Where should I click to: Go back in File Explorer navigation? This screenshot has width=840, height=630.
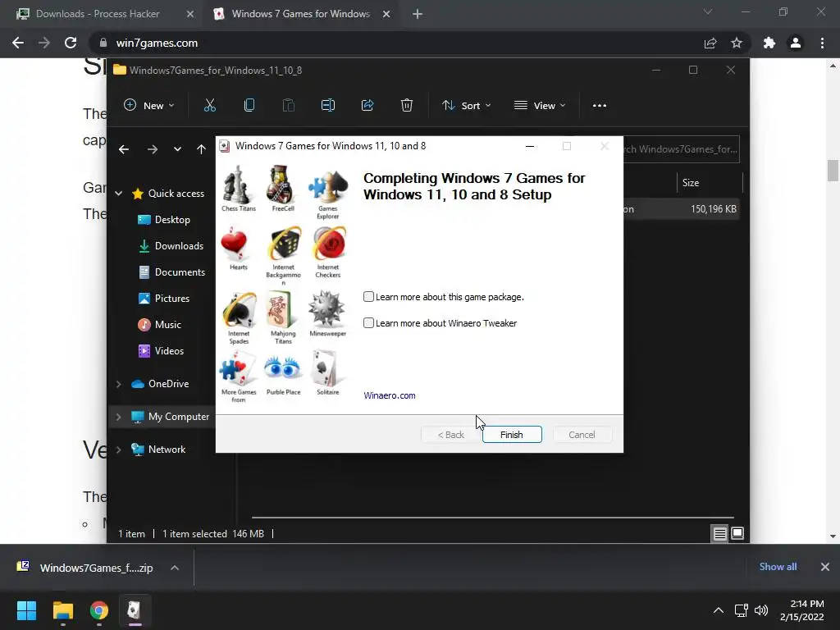[124, 149]
